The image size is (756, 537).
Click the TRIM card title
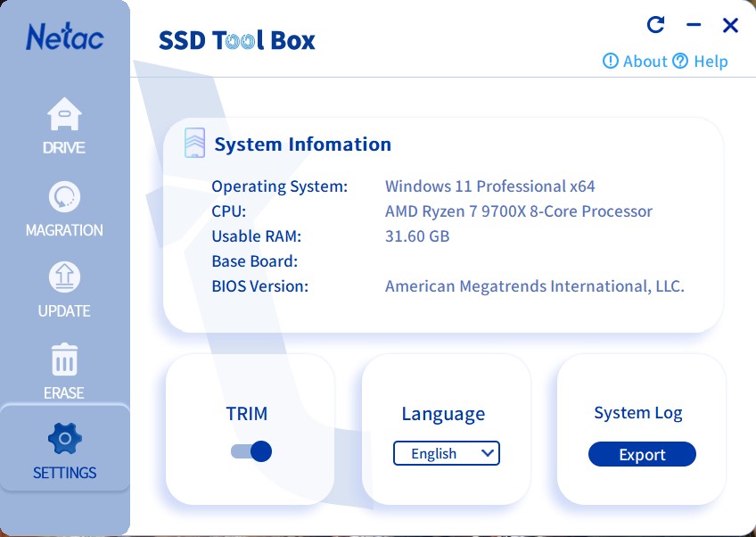(x=247, y=414)
